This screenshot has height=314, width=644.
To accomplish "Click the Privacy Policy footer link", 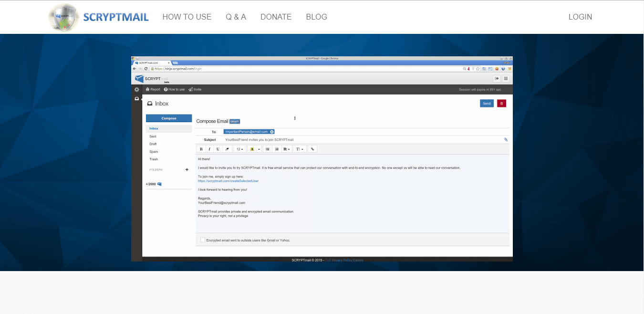I will [x=342, y=260].
